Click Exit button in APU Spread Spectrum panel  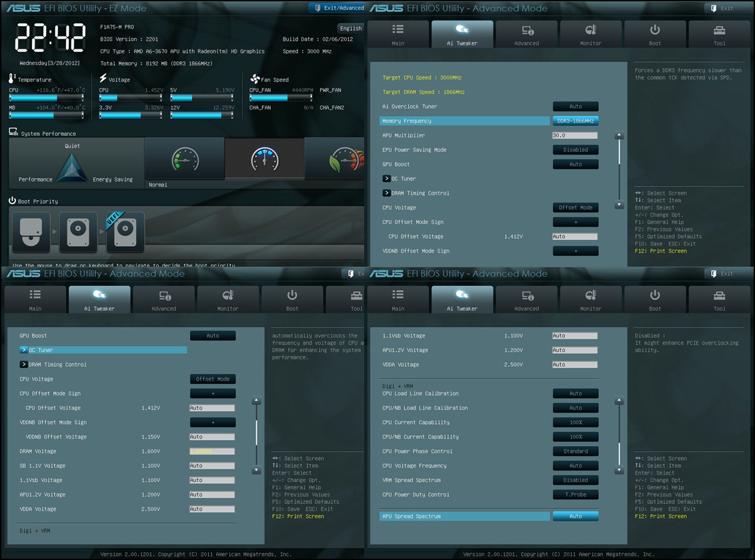(x=722, y=273)
